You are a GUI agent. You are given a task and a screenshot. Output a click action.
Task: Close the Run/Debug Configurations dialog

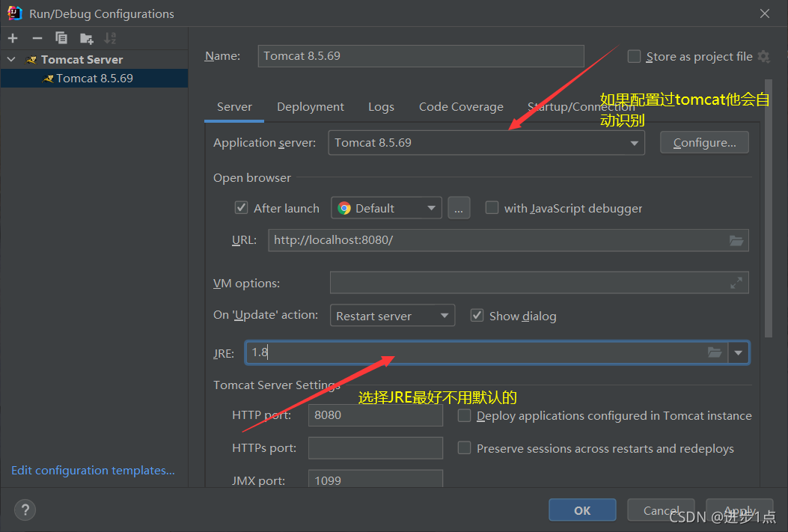[x=764, y=13]
